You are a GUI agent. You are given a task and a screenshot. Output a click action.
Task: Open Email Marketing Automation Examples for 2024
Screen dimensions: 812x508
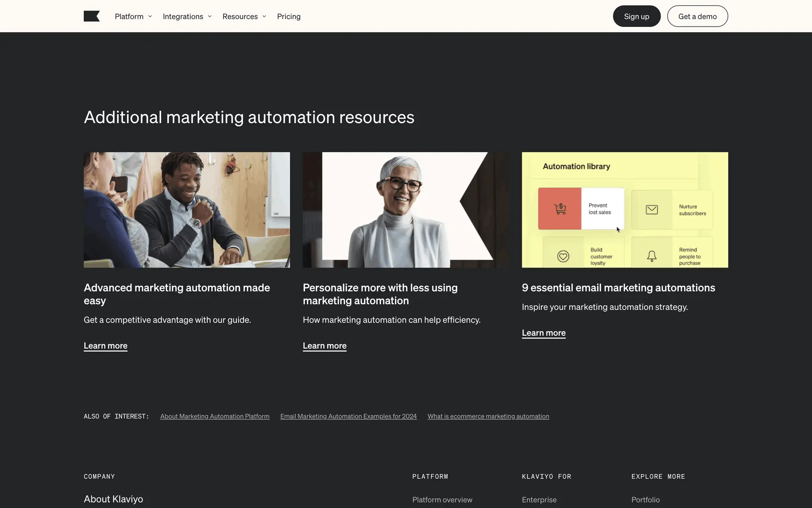[x=348, y=416]
